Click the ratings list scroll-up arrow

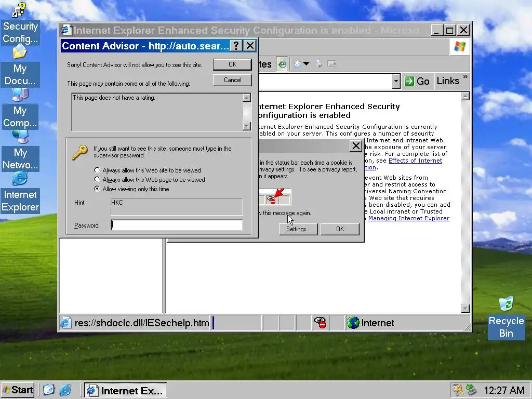pos(247,98)
